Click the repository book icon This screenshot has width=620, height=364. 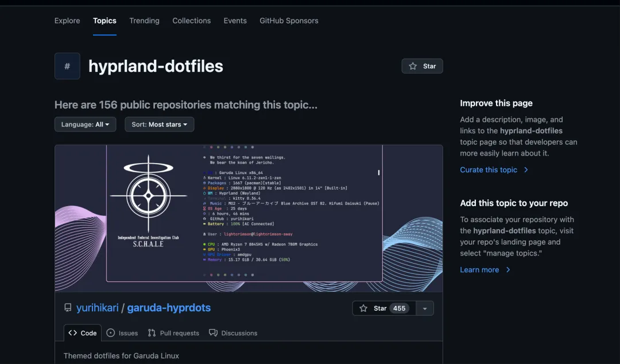tap(68, 307)
